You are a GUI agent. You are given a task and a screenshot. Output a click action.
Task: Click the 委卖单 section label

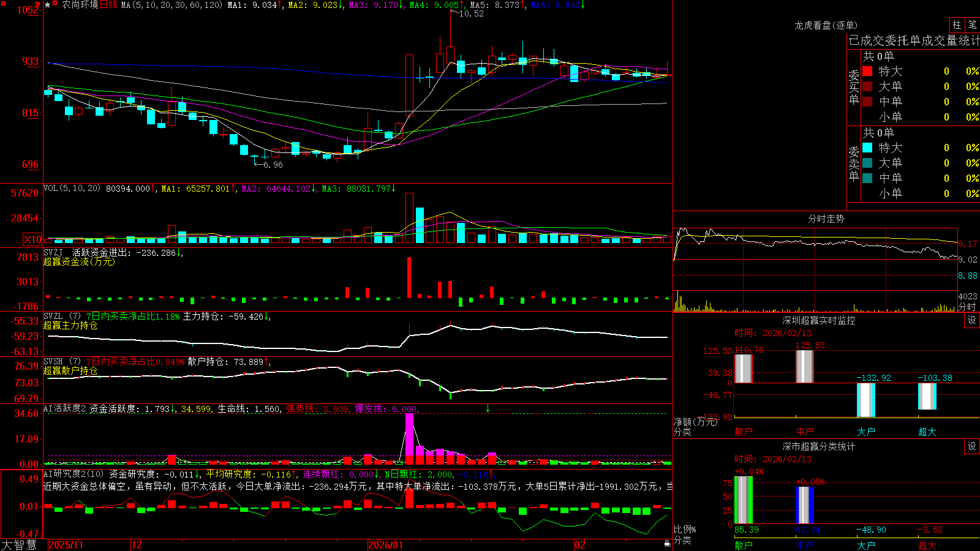(x=854, y=163)
